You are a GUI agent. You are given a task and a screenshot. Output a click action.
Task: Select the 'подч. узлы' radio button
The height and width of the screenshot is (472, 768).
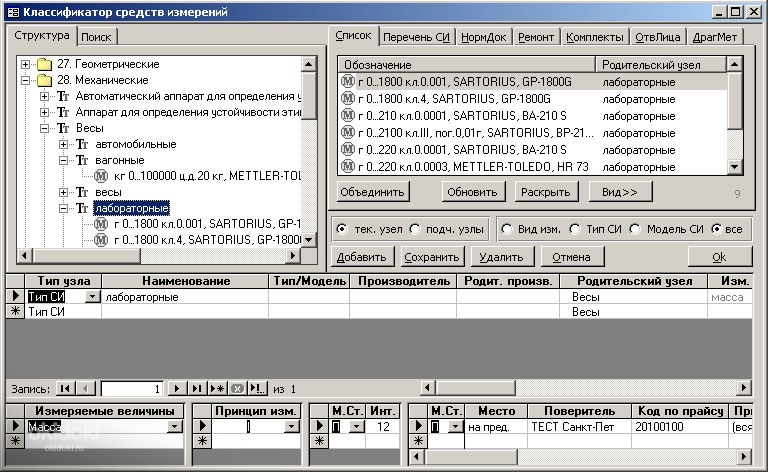[x=416, y=229]
